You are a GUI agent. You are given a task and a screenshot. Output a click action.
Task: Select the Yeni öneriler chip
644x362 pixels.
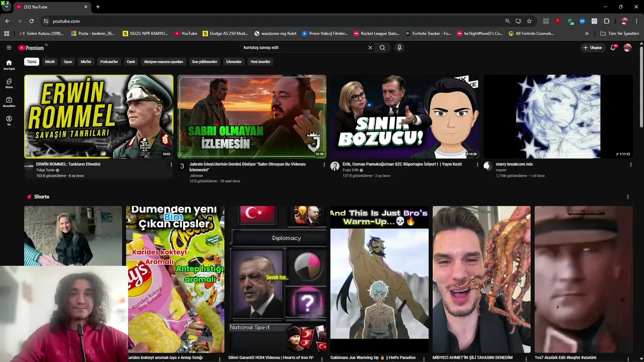click(261, 62)
